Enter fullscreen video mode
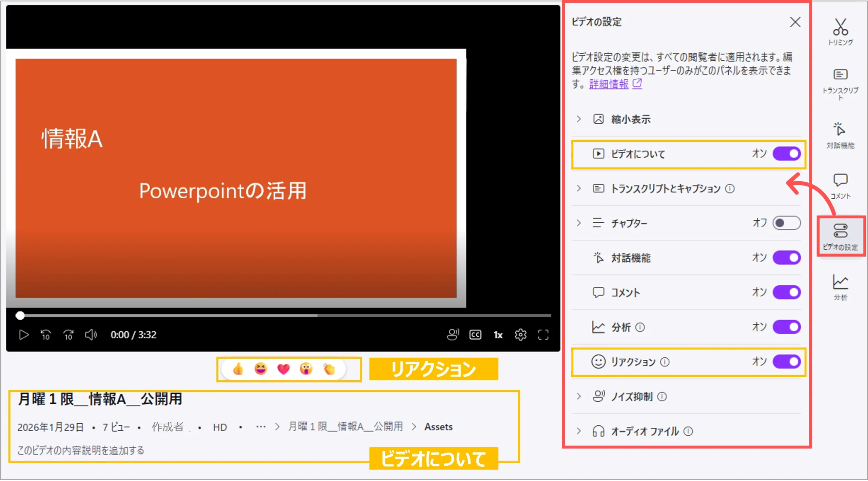868x481 pixels. click(x=543, y=335)
